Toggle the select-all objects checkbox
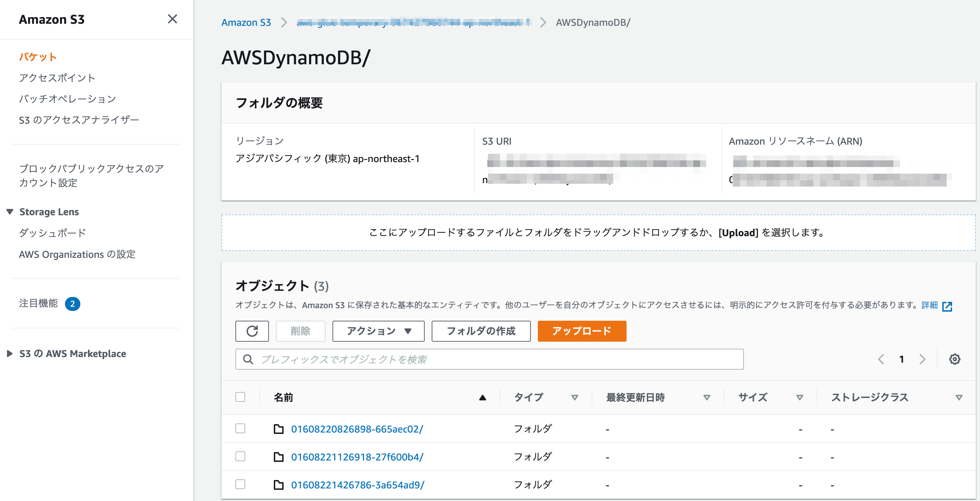 240,397
